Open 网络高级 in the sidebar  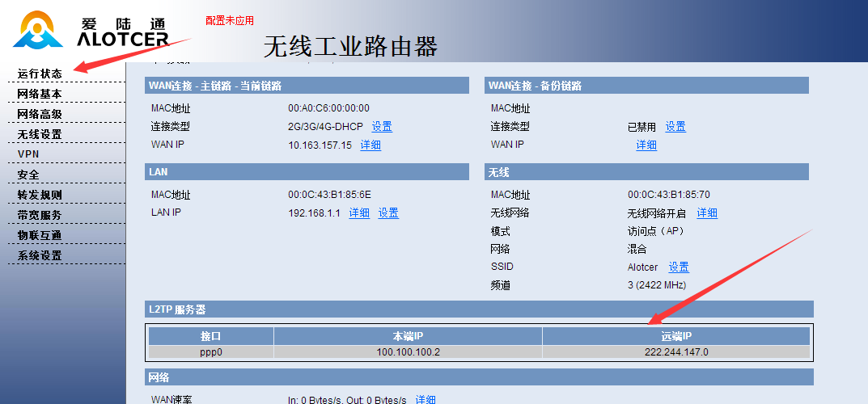pos(40,114)
